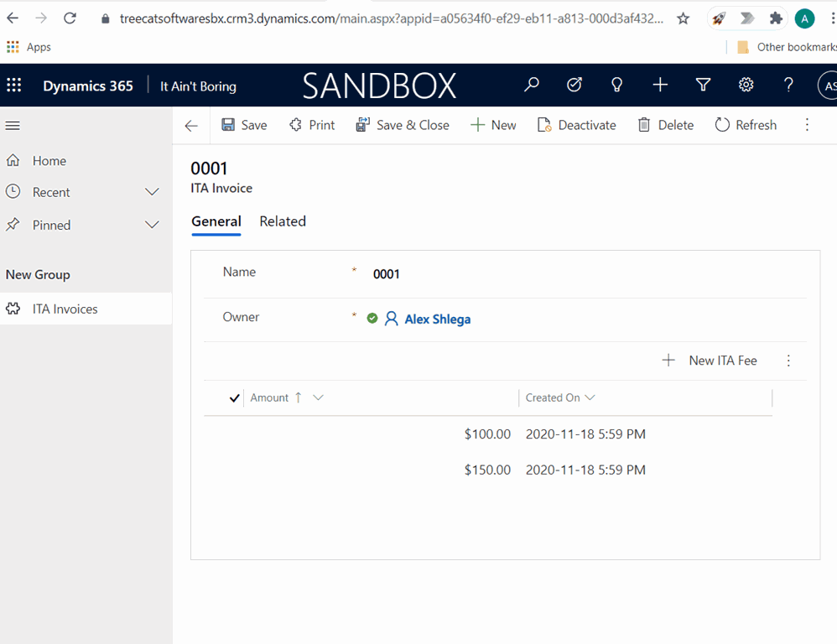Click the browser bookmark star
The image size is (837, 644).
tap(683, 18)
